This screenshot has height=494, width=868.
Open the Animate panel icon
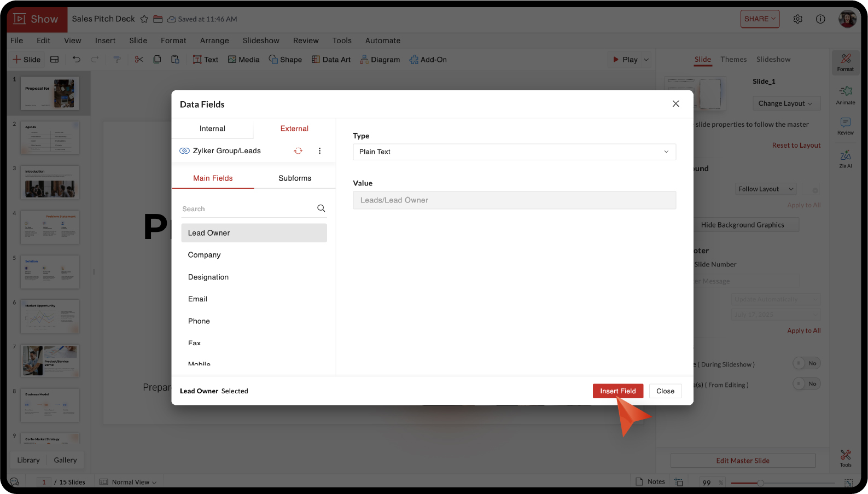[845, 95]
